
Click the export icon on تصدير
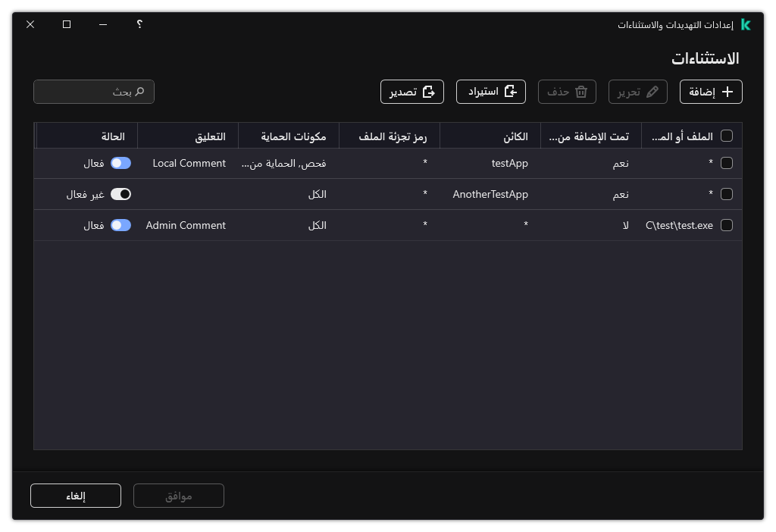pos(429,91)
